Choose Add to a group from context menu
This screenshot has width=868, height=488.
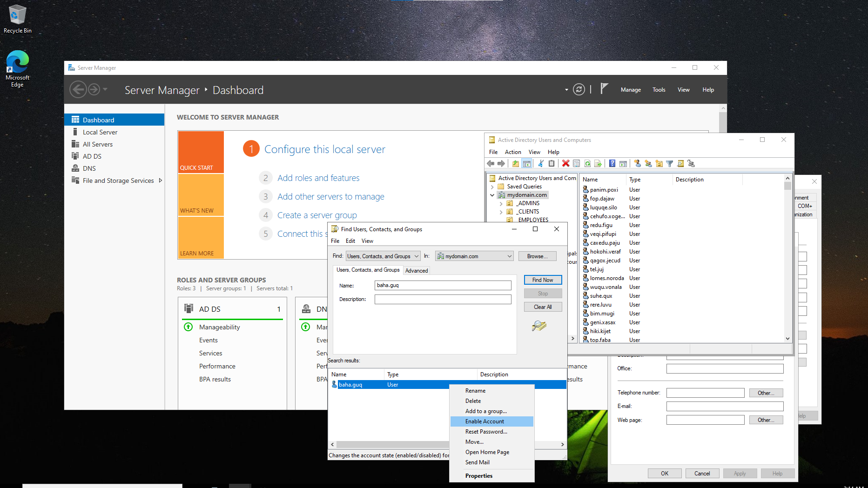(x=492, y=411)
